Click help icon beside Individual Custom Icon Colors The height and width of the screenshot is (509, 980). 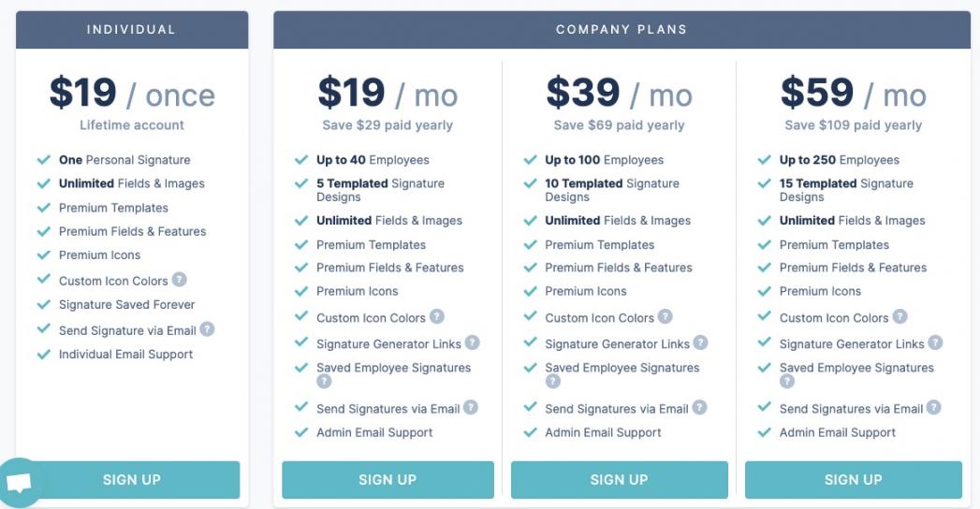click(x=179, y=280)
